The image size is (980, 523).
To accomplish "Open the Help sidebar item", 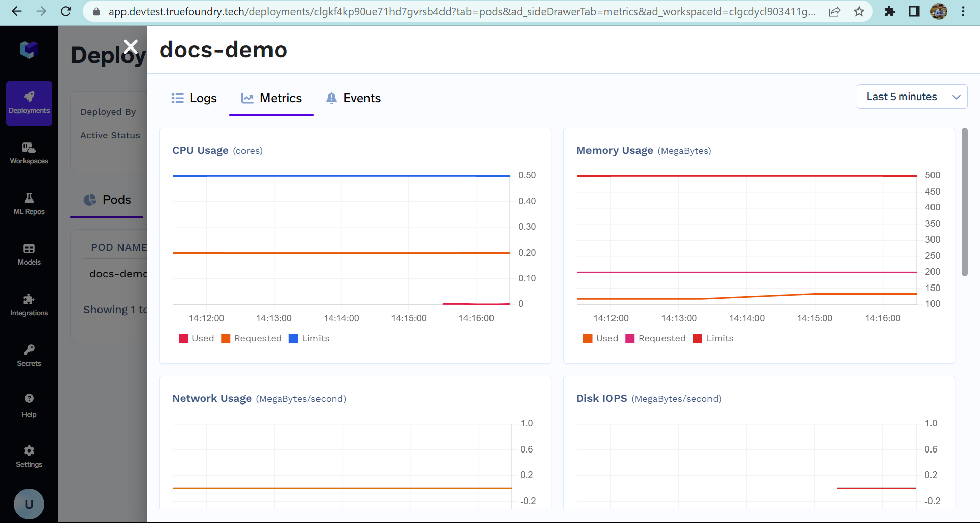I will click(x=29, y=406).
